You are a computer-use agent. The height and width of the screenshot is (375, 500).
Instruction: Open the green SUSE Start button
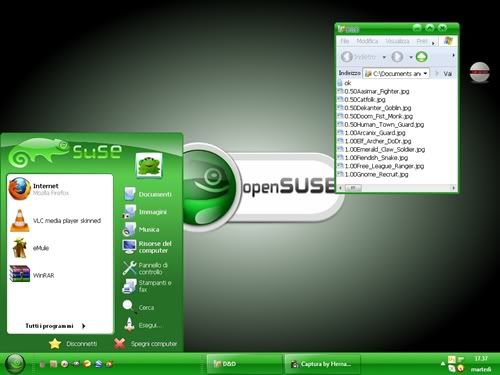tap(15, 364)
